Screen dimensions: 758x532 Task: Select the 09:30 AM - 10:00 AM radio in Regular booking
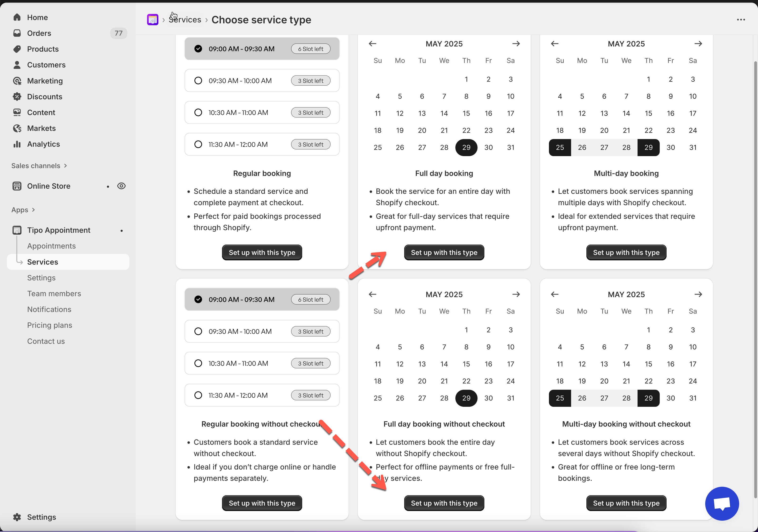click(198, 81)
